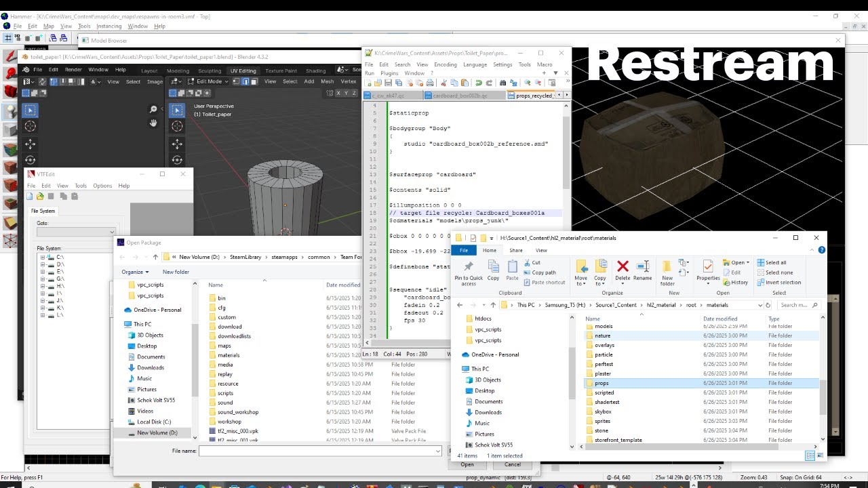Screen dimensions: 868x488
Task: Enable edge select mode in Blender's viewport header
Action: (245, 81)
